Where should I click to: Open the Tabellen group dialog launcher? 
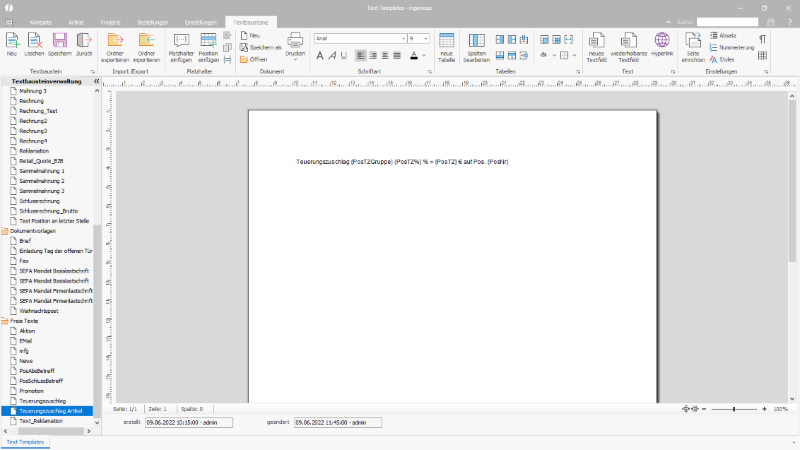578,72
